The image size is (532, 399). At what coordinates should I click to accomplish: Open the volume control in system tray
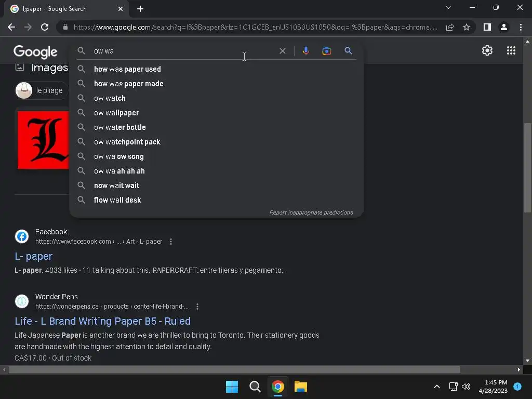click(466, 387)
